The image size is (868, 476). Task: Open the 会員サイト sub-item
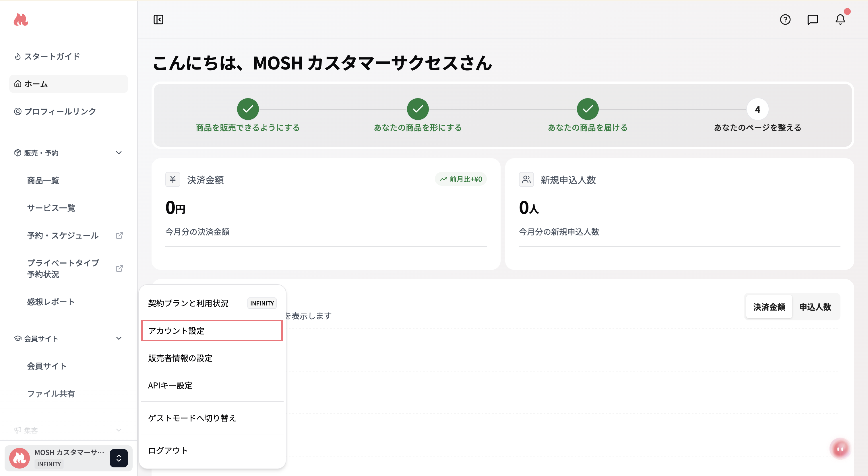click(x=47, y=366)
